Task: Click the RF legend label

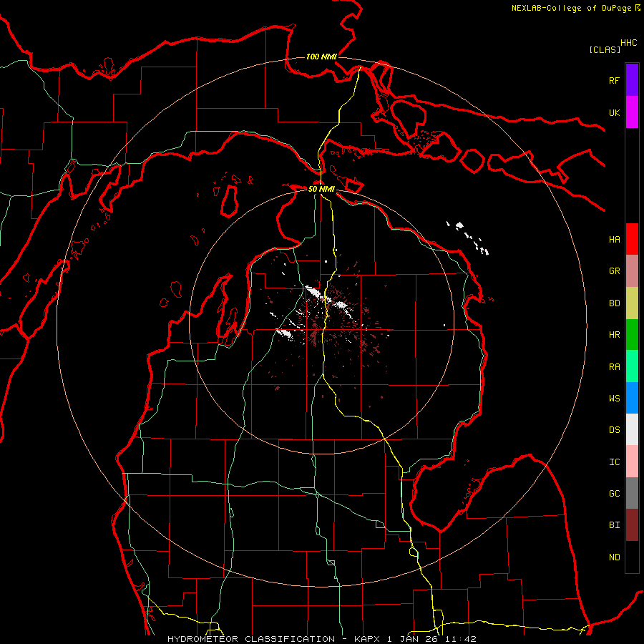Action: point(614,80)
